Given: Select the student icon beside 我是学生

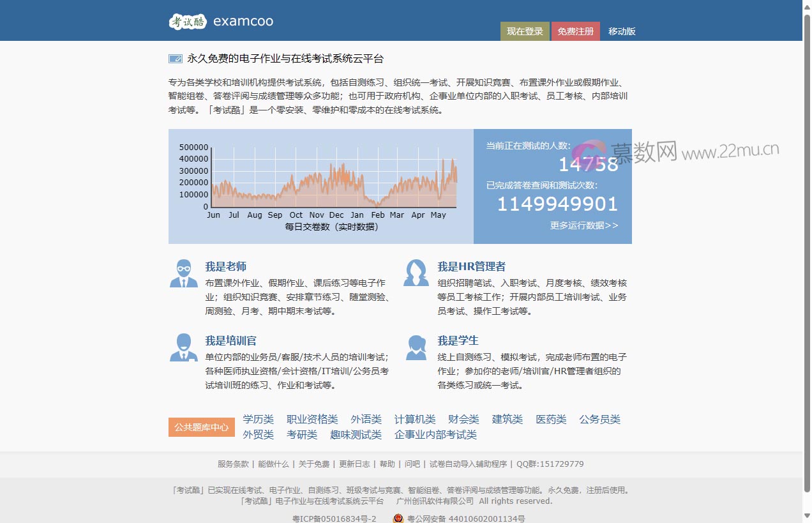Looking at the screenshot, I should coord(416,348).
